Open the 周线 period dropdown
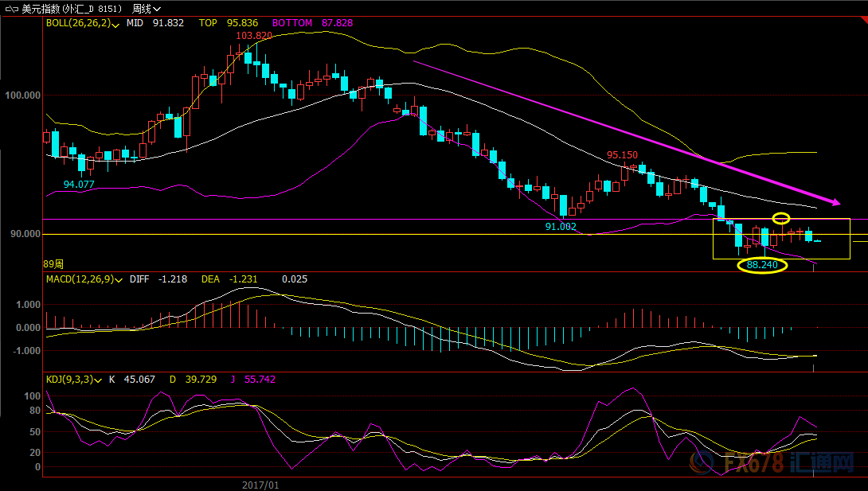Image resolution: width=868 pixels, height=491 pixels. point(147,9)
